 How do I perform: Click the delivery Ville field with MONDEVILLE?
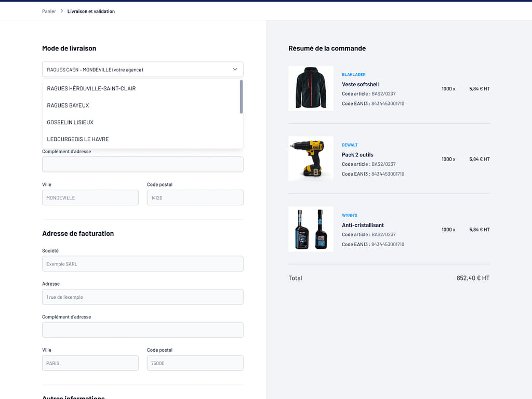click(x=90, y=198)
